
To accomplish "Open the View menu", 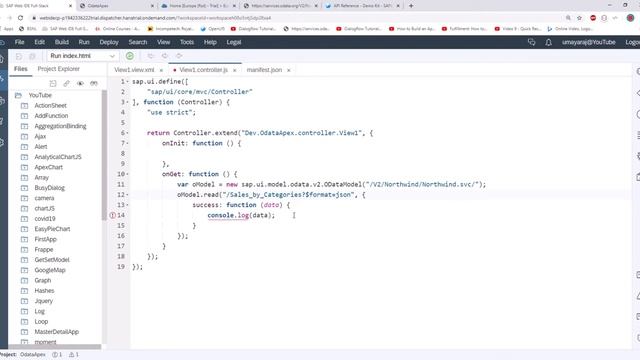I will tap(163, 42).
